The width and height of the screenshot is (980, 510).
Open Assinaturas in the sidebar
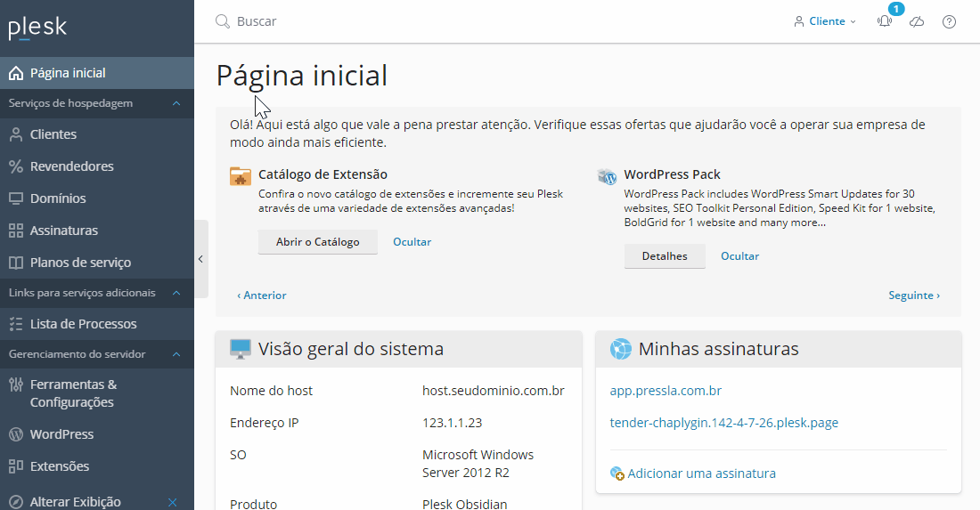point(97,231)
